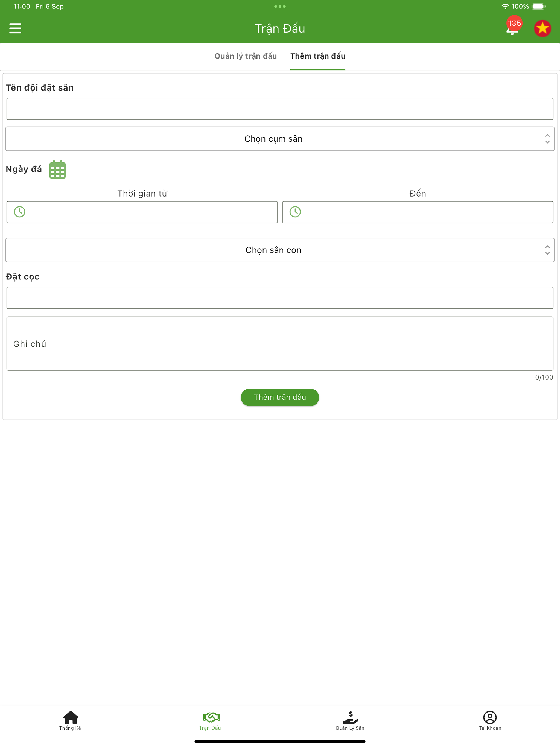Expand the Chọn cụm sân dropdown
Viewport: 560px width, 747px height.
(280, 139)
